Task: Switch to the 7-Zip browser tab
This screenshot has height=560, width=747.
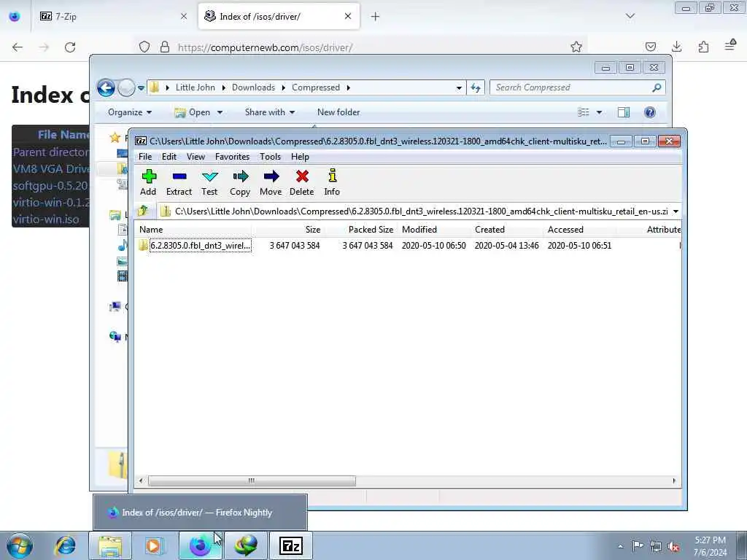Action: (x=113, y=16)
